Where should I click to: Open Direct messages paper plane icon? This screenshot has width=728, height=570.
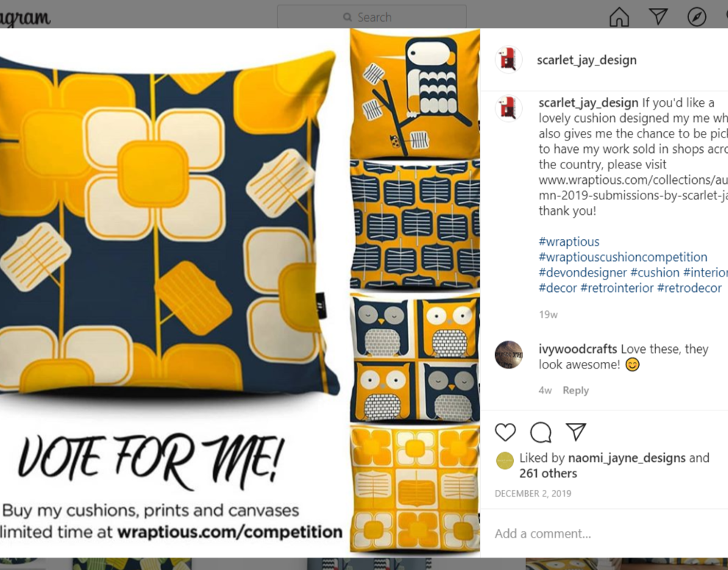tap(658, 17)
